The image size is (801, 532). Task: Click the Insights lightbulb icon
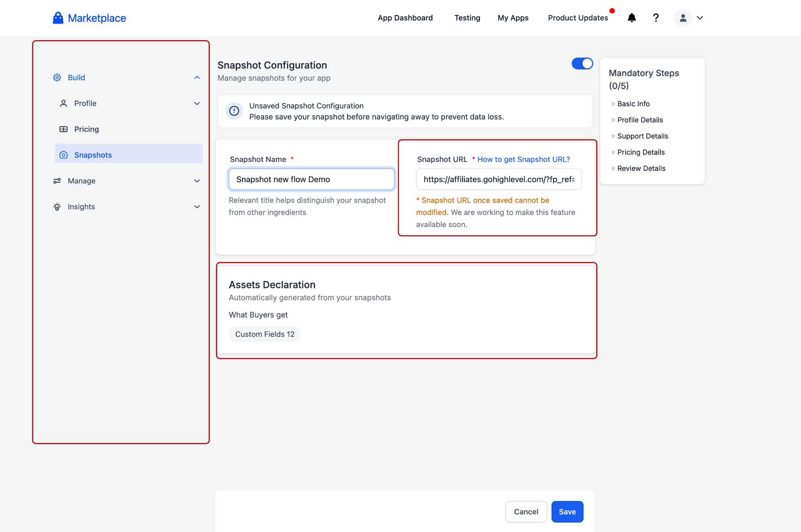[x=57, y=207]
